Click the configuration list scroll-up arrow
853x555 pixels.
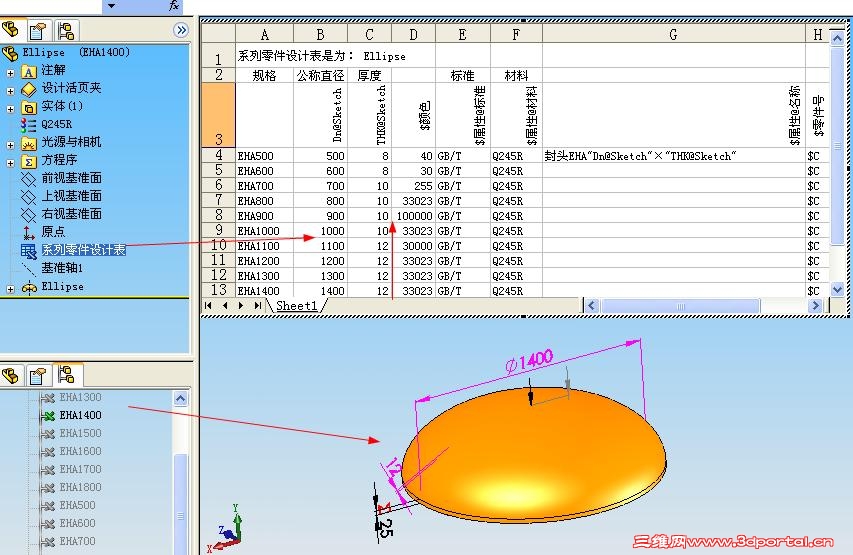[181, 399]
